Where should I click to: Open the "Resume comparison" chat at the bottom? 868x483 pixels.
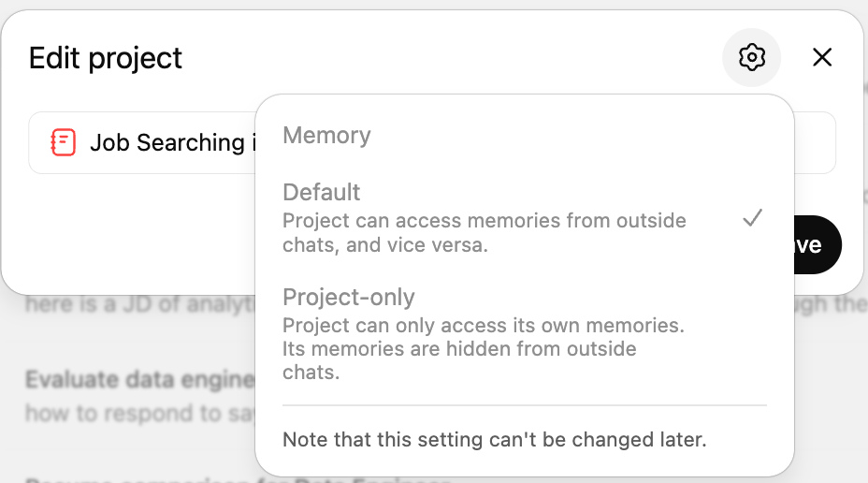click(x=140, y=478)
